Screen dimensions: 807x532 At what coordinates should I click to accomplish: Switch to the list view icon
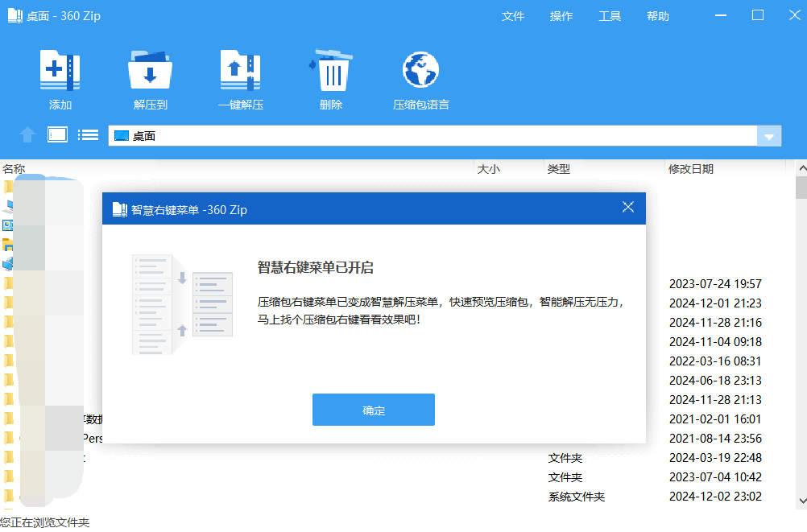point(88,134)
